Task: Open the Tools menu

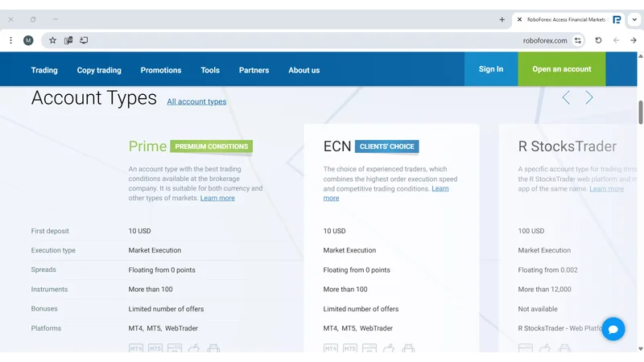Action: click(x=210, y=70)
